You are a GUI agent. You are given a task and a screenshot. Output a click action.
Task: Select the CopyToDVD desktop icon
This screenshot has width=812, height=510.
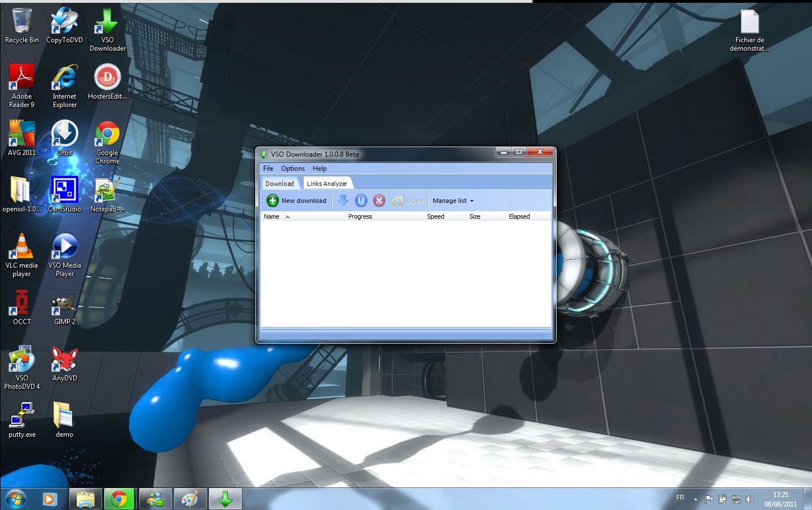coord(65,26)
